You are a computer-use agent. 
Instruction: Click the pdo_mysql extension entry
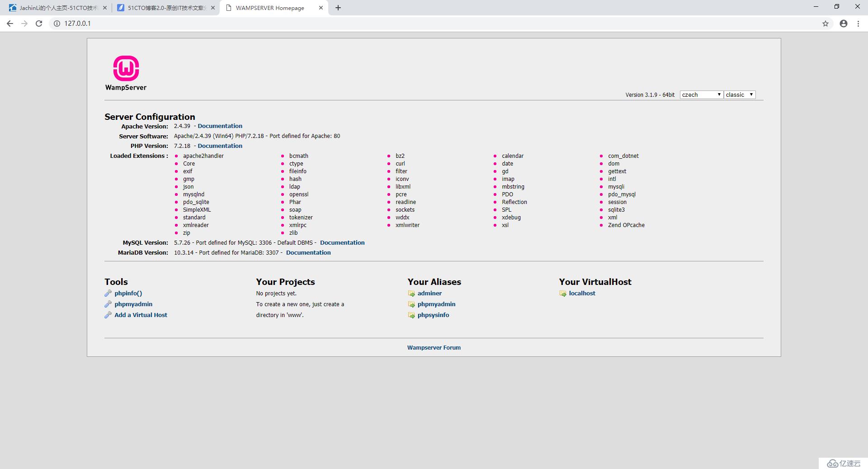(x=622, y=194)
